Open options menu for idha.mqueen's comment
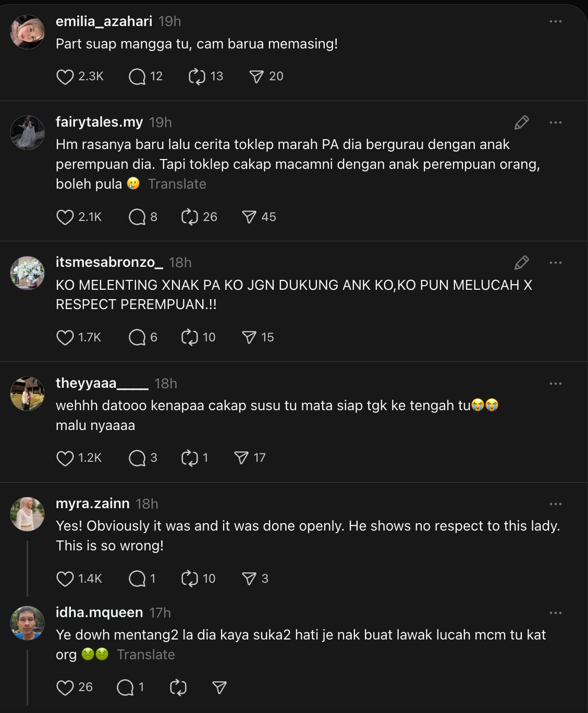 556,612
